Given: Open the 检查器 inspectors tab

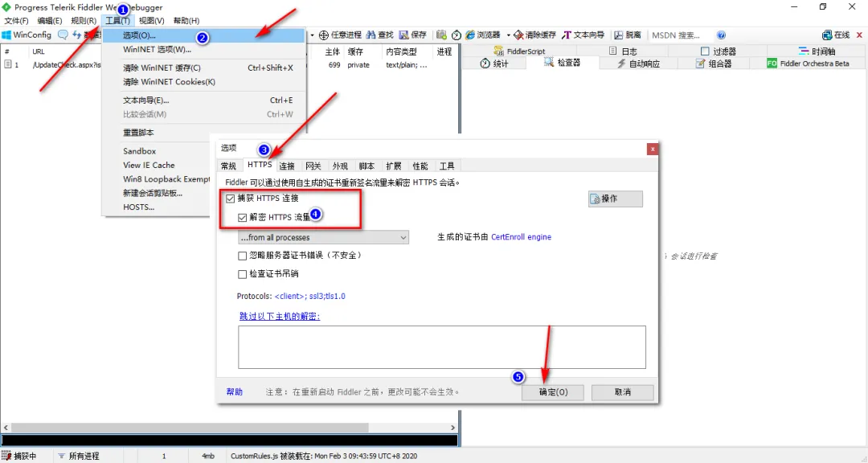Looking at the screenshot, I should [x=563, y=63].
